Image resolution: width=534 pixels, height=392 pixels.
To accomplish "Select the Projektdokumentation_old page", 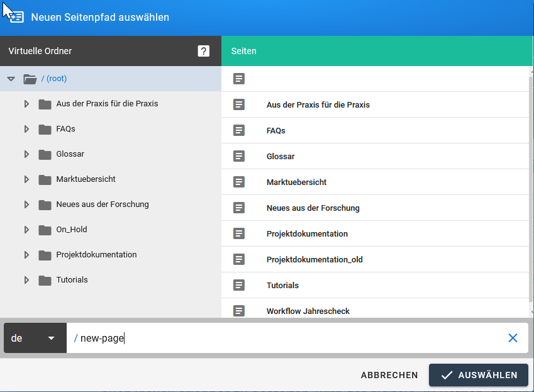I will 314,259.
